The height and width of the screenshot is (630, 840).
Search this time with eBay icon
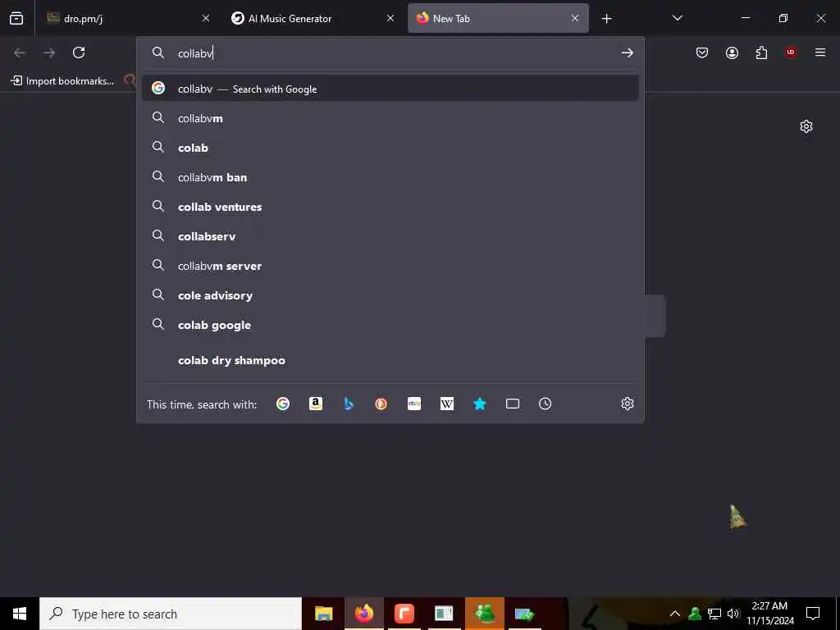(414, 404)
